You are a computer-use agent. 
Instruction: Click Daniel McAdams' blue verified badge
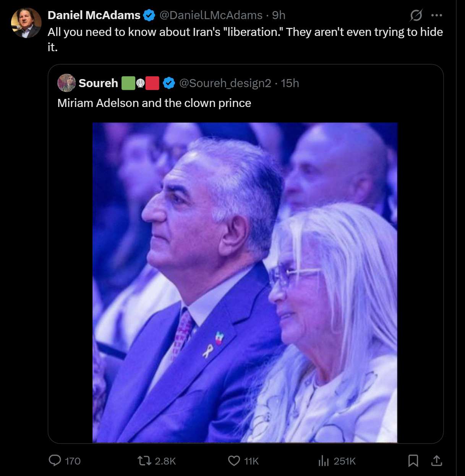tap(149, 15)
